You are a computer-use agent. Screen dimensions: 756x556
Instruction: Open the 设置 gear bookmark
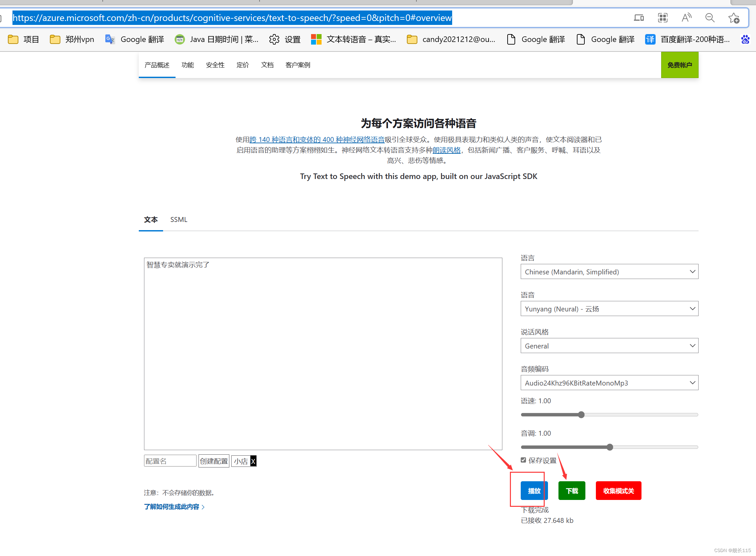(x=285, y=39)
